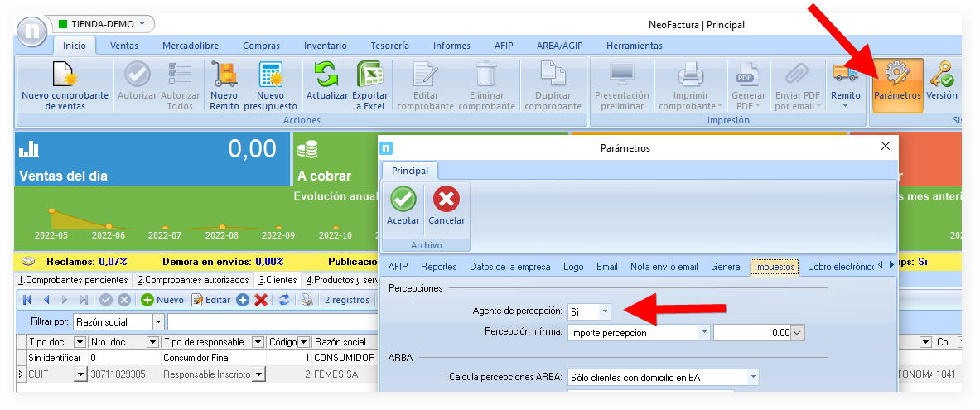This screenshot has width=980, height=410.
Task: Open the Filtrar por Razón social dropdown
Action: tap(157, 321)
